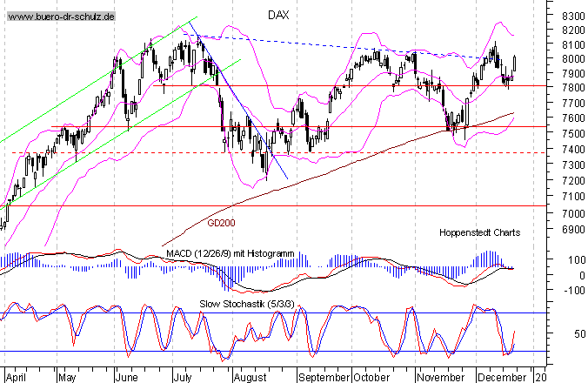Click the May label on the time axis
The width and height of the screenshot is (588, 383).
pos(68,377)
